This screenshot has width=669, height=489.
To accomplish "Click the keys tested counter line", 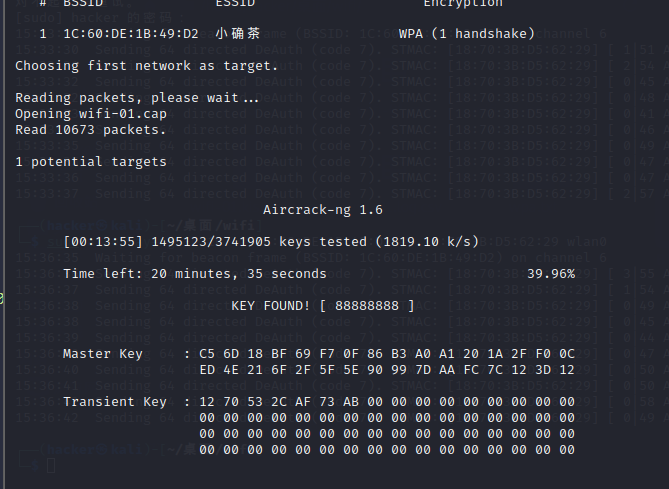I will pyautogui.click(x=271, y=242).
